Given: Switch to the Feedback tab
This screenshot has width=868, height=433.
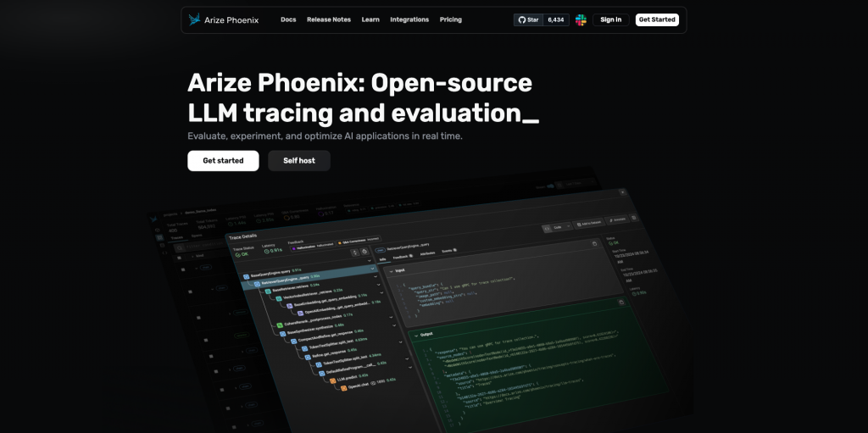Looking at the screenshot, I should [403, 257].
